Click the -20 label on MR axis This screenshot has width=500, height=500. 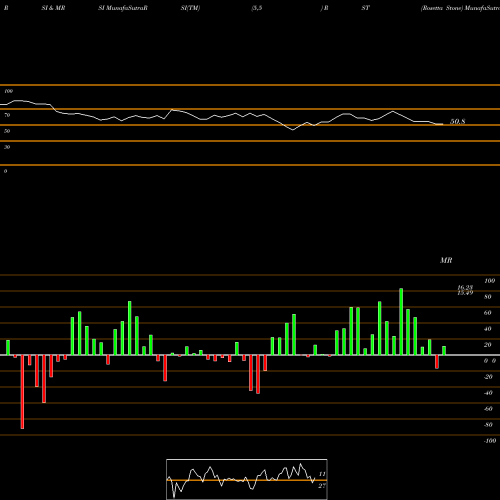coord(488,377)
